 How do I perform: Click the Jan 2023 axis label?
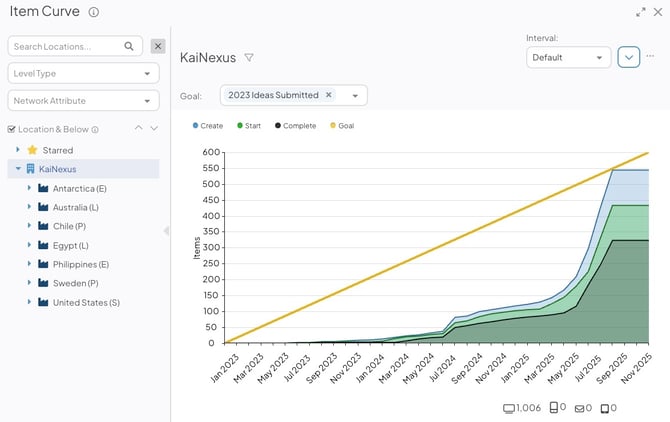(225, 368)
